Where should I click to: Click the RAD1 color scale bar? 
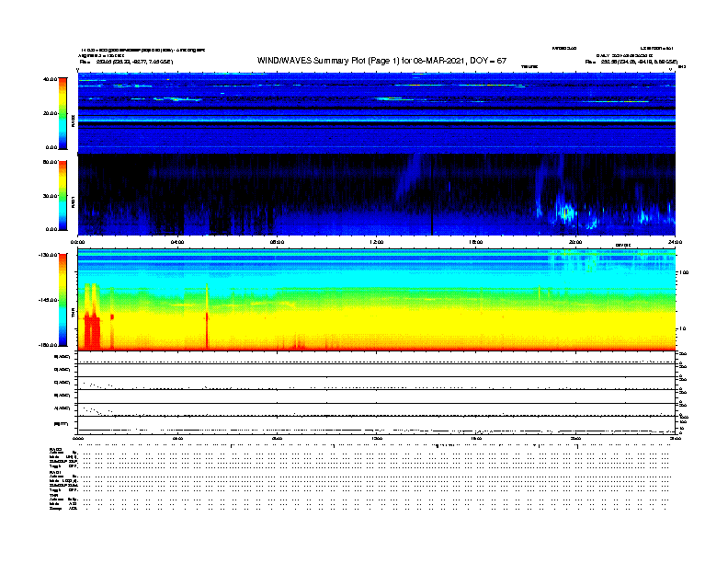coord(63,195)
